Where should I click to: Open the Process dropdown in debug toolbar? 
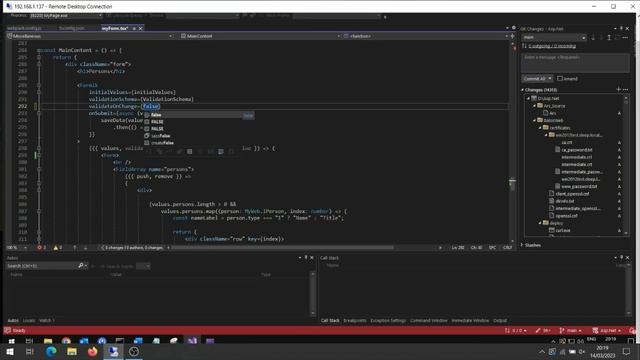(65, 16)
